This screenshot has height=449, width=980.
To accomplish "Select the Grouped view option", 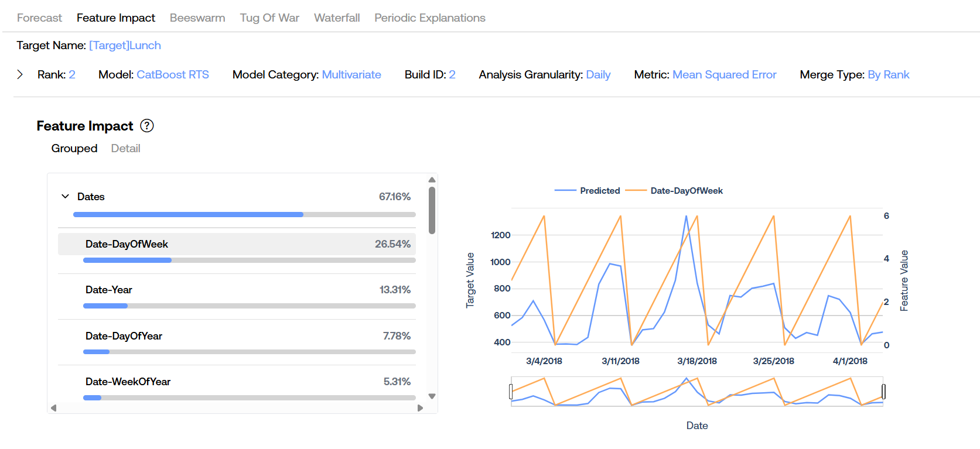I will click(74, 148).
